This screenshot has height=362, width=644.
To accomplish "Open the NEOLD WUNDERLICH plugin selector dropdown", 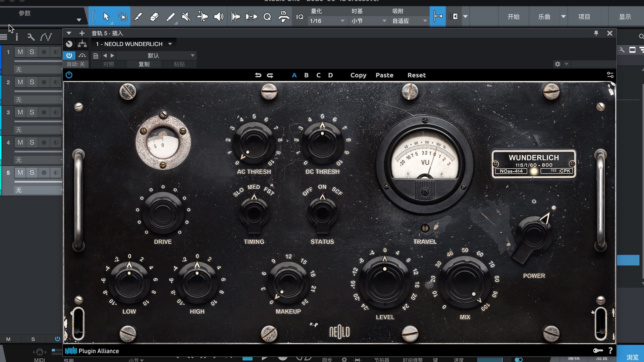I will (133, 44).
